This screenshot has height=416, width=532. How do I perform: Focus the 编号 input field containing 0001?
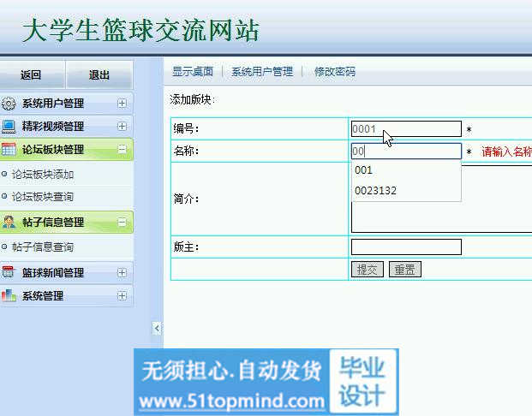(406, 129)
